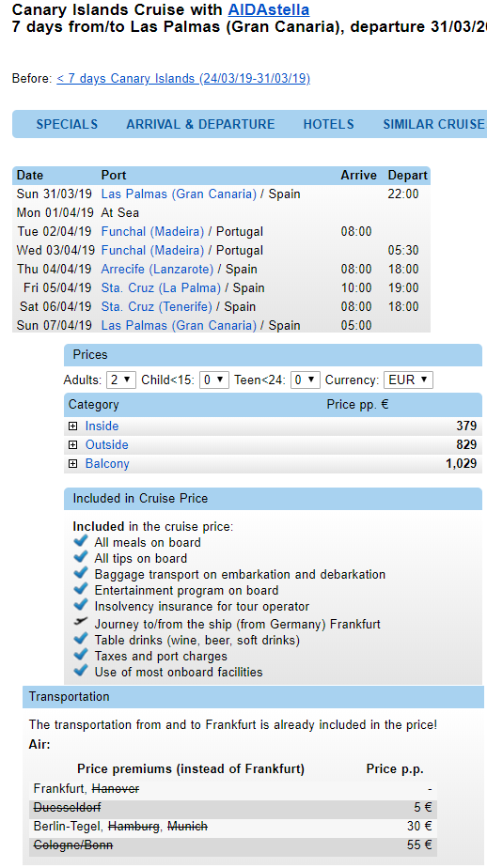Open the Currency EUR dropdown
The width and height of the screenshot is (487, 868).
tap(408, 380)
